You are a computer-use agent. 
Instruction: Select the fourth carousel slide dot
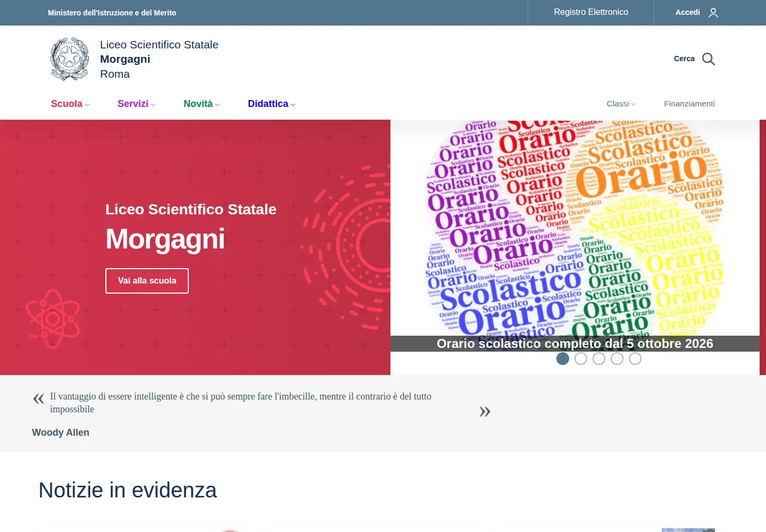[x=617, y=359]
